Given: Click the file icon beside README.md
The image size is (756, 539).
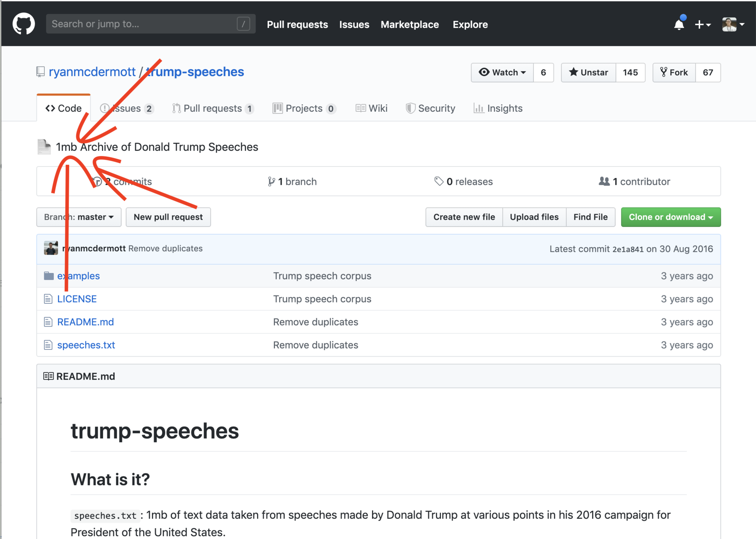Looking at the screenshot, I should tap(48, 322).
